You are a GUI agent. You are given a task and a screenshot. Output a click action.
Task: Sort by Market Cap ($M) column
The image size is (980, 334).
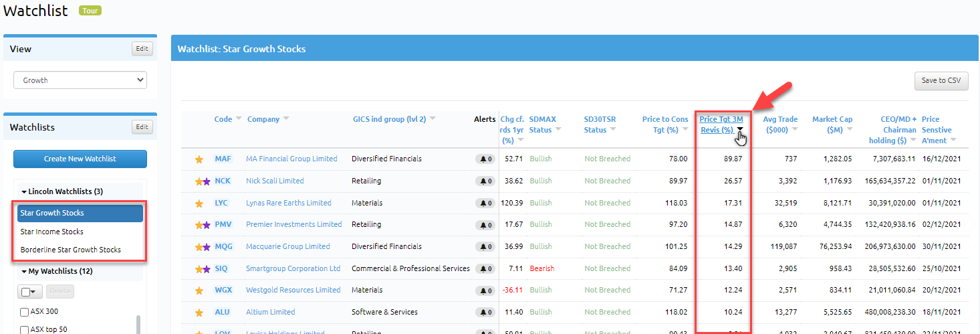point(833,124)
